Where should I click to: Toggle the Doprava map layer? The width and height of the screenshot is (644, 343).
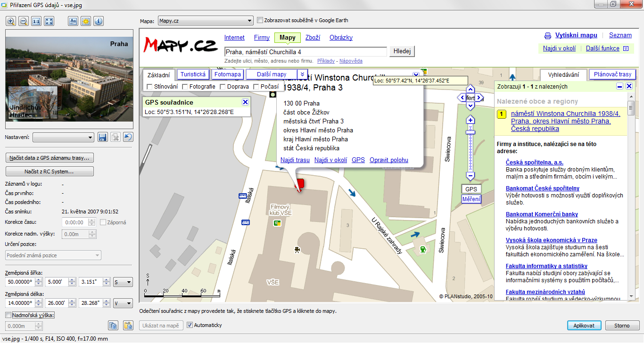click(222, 87)
